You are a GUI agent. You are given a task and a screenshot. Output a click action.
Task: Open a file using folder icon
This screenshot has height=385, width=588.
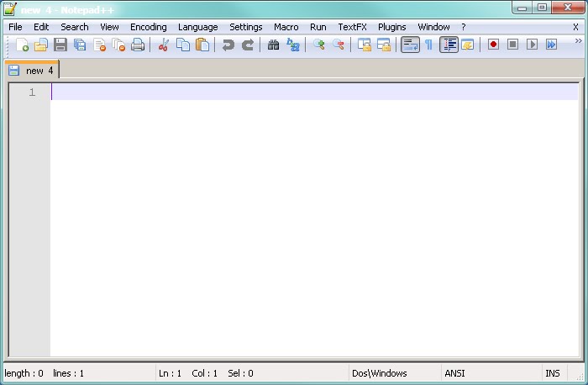point(41,45)
